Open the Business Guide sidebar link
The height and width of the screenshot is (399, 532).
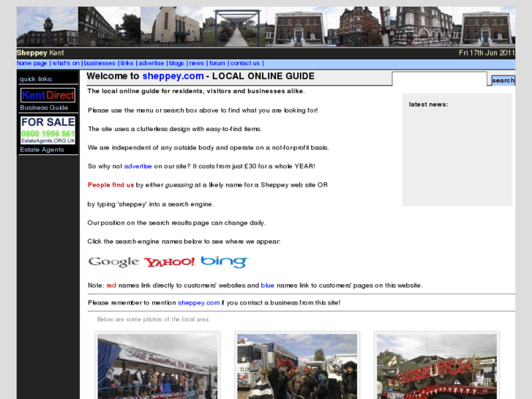coord(44,108)
